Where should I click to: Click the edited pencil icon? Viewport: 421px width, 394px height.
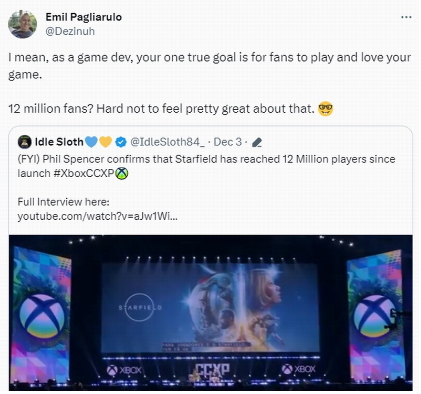click(x=257, y=143)
